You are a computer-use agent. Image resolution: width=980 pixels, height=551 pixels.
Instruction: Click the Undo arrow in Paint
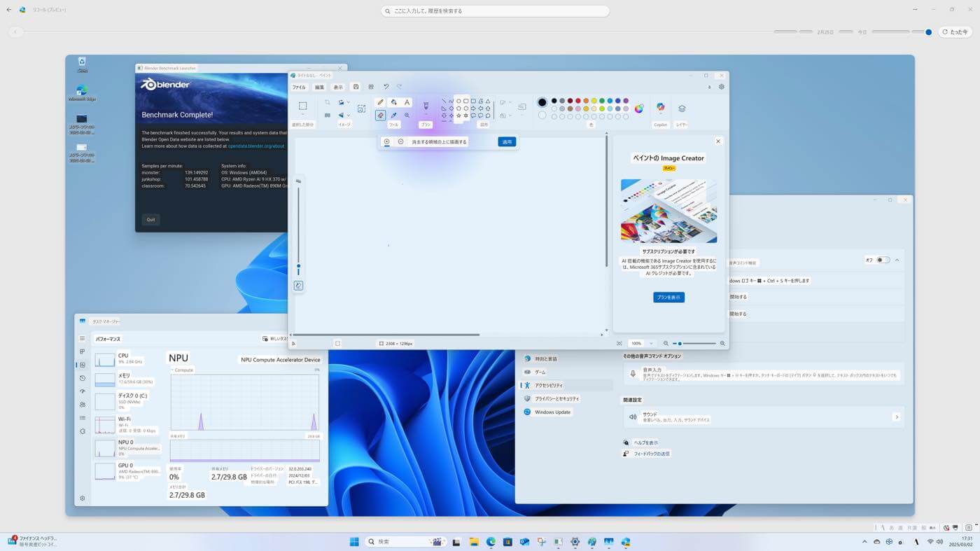point(386,87)
